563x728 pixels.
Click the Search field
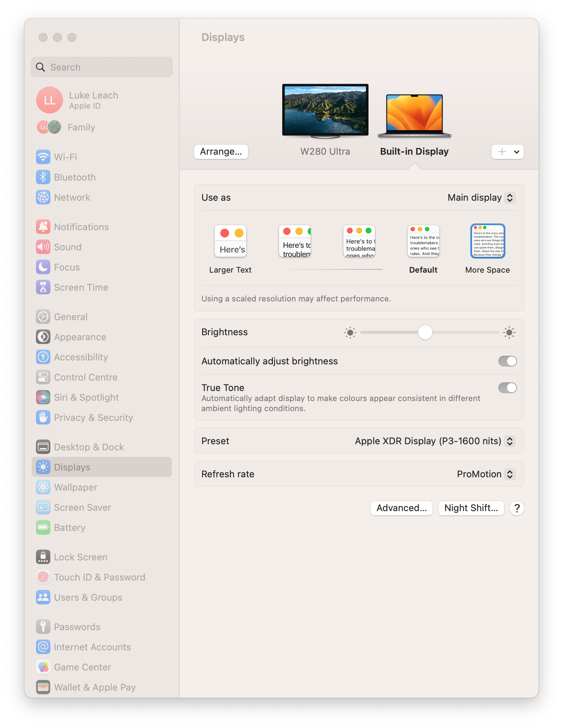102,67
